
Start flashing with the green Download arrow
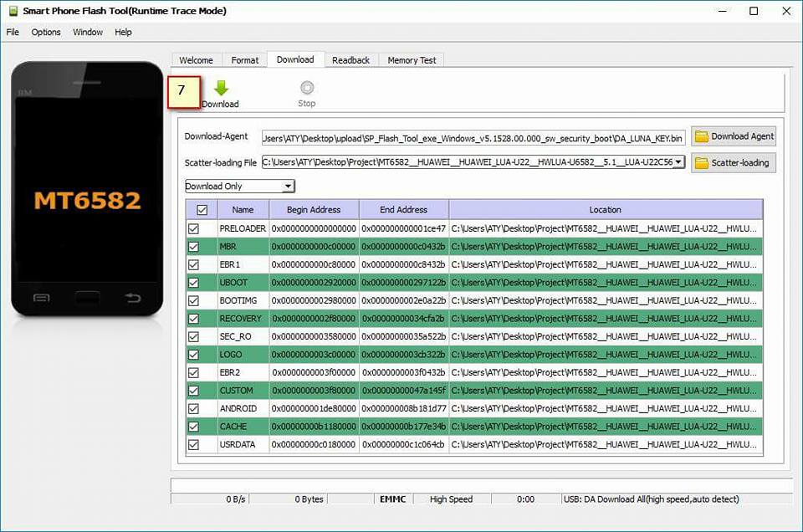(x=221, y=88)
